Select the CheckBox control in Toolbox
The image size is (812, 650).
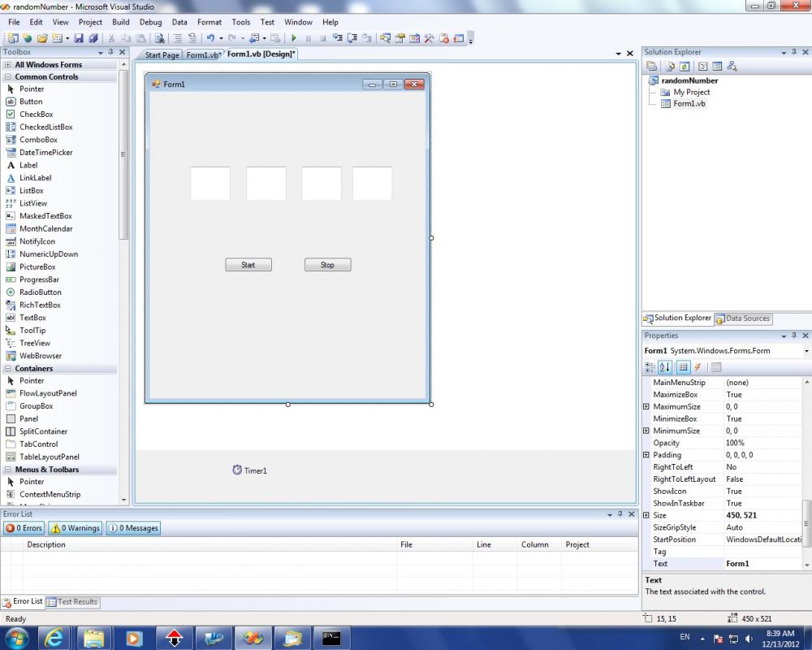tap(37, 114)
